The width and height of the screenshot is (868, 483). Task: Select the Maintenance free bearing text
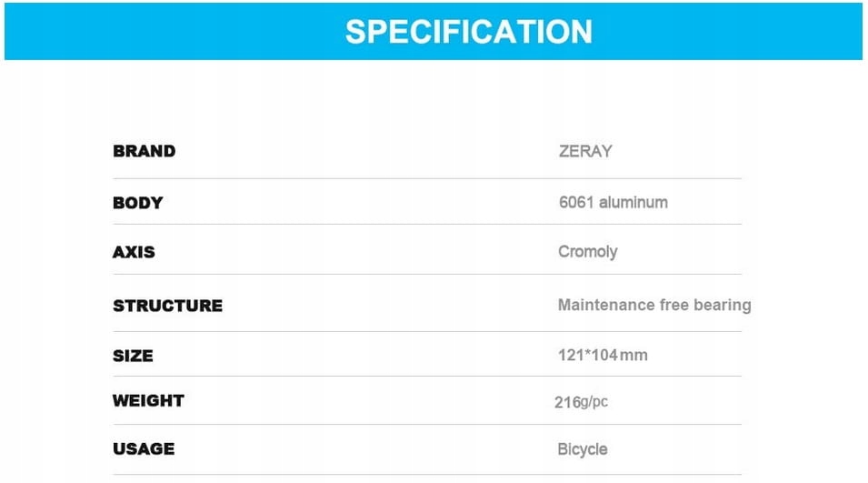tap(653, 306)
